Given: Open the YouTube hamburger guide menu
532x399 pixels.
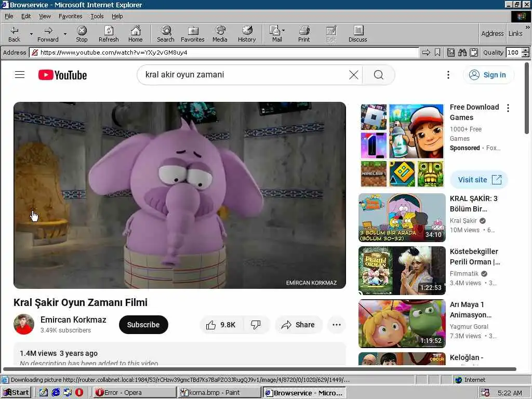Looking at the screenshot, I should [x=20, y=75].
